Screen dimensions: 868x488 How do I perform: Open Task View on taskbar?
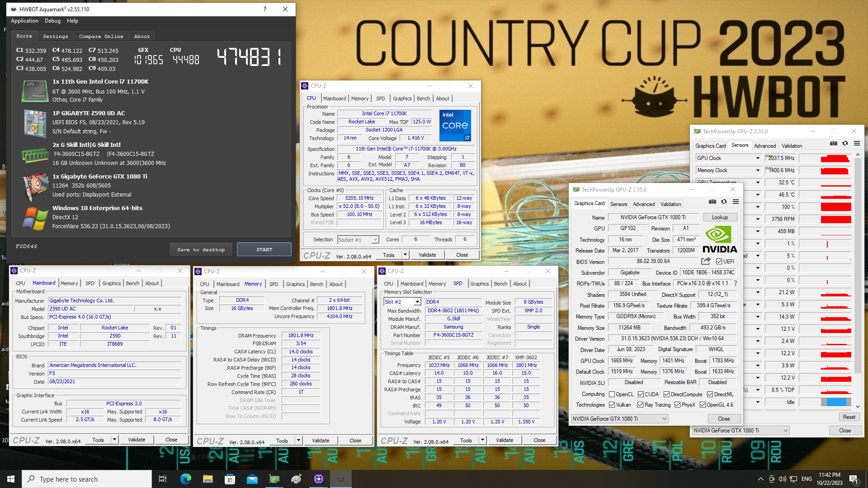163,479
